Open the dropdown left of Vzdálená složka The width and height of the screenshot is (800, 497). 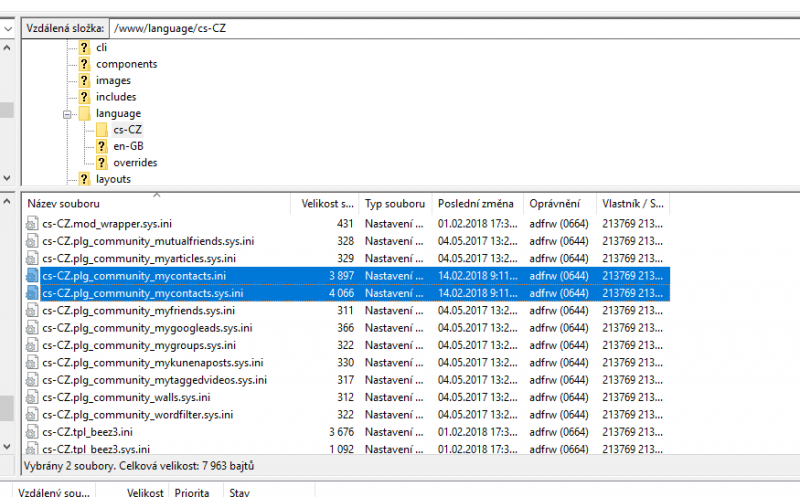pyautogui.click(x=7, y=29)
